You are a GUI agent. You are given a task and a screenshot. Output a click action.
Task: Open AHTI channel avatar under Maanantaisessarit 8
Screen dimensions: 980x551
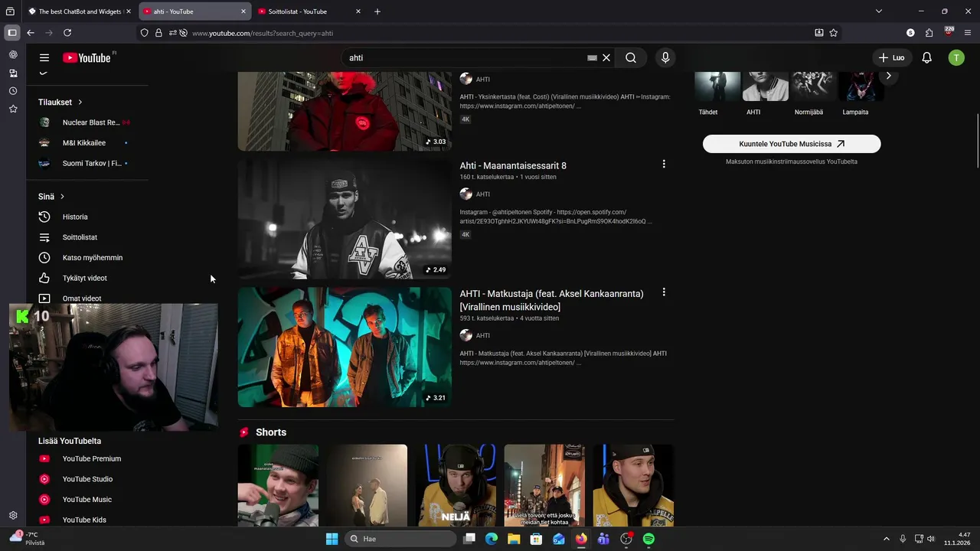coord(465,194)
